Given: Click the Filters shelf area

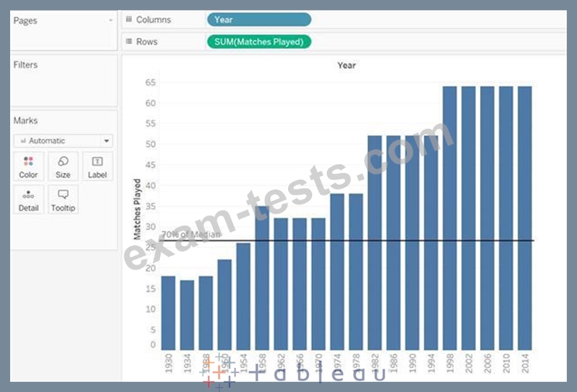Looking at the screenshot, I should point(63,85).
